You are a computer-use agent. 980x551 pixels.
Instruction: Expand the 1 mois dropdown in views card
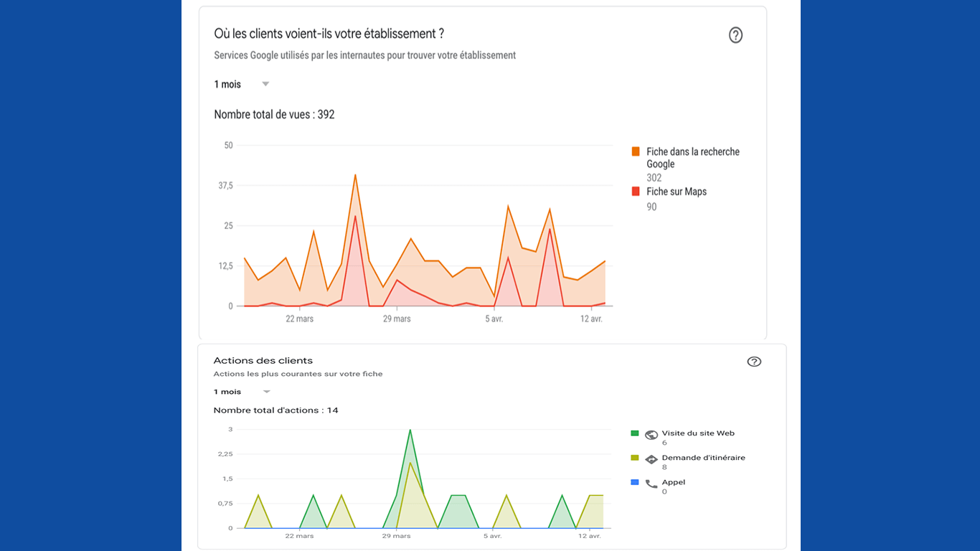(242, 84)
